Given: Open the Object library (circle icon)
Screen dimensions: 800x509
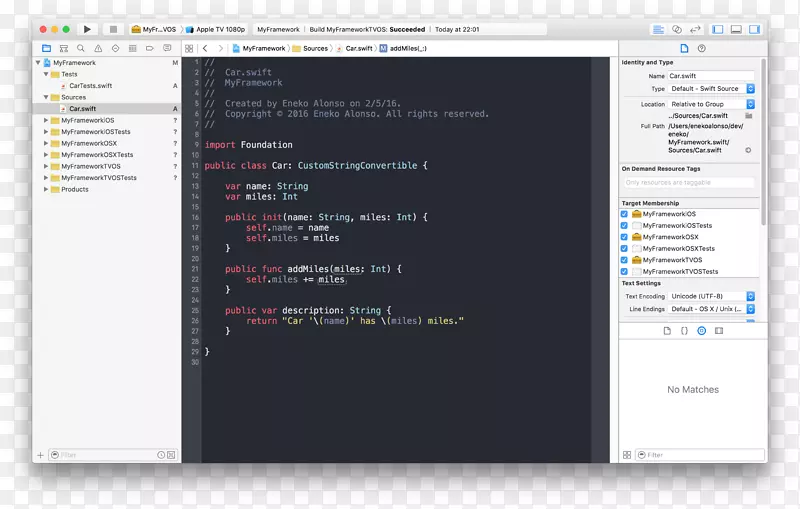Looking at the screenshot, I should tap(701, 330).
